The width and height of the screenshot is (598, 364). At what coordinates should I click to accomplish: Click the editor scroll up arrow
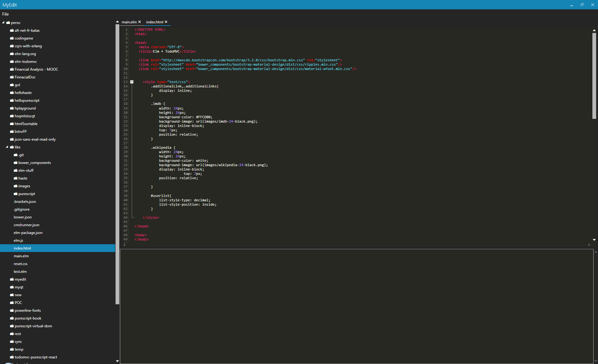(594, 30)
